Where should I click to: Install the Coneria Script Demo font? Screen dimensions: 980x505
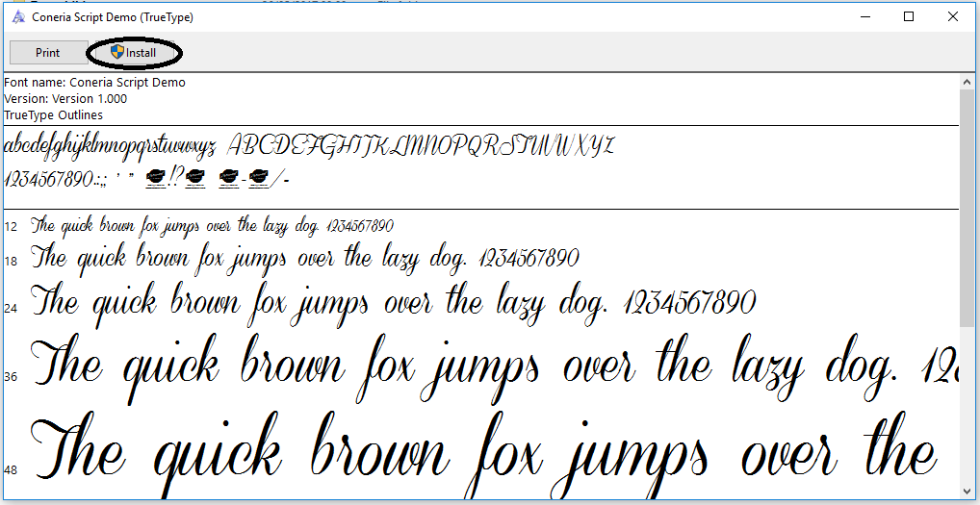[x=133, y=53]
